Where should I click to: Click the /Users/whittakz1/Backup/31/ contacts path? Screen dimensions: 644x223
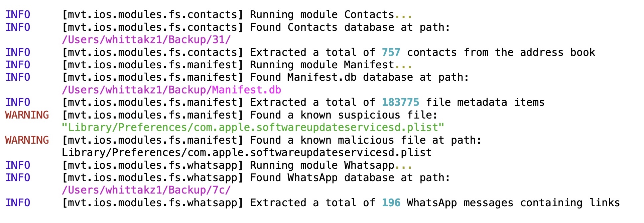tap(146, 40)
